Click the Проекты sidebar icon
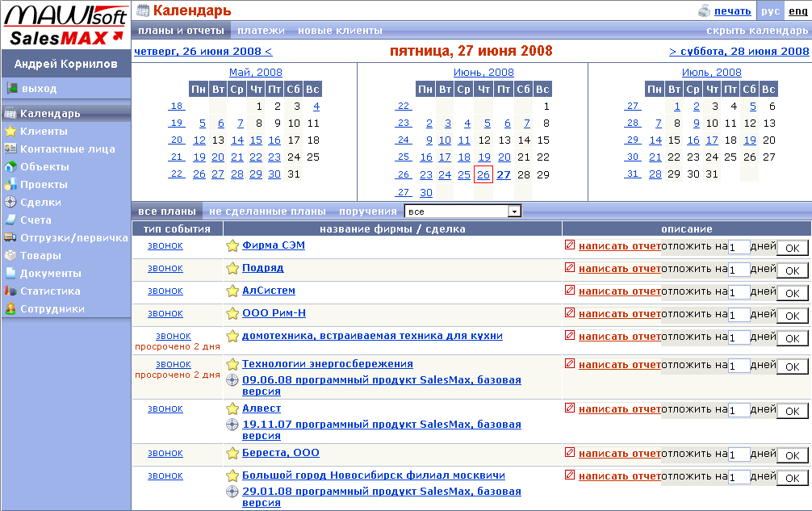The image size is (812, 511). [10, 184]
